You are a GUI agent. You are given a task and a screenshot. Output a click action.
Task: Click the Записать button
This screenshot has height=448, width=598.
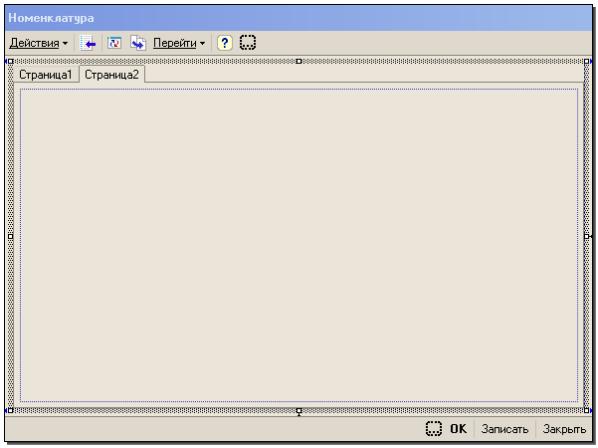point(505,429)
